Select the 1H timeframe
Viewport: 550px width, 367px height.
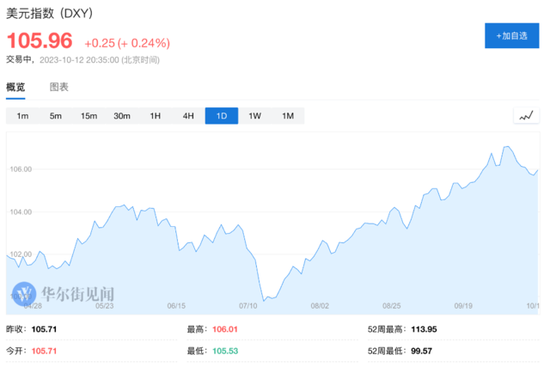pos(155,116)
